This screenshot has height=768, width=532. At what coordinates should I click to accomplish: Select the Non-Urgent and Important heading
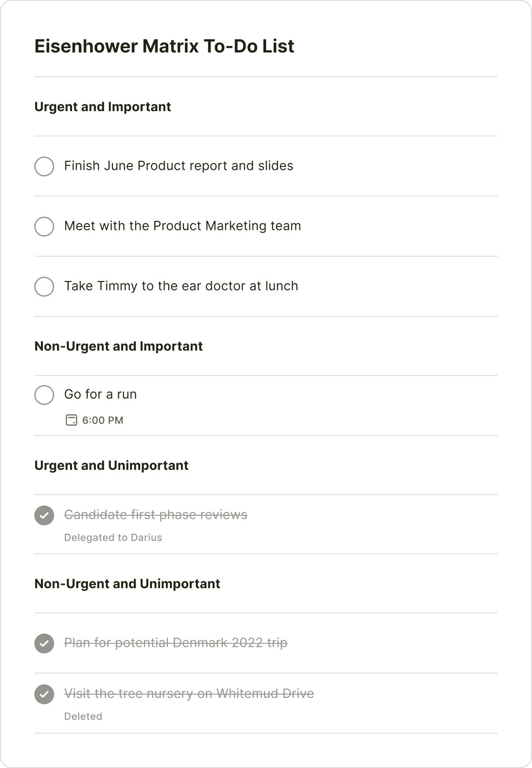click(x=118, y=346)
